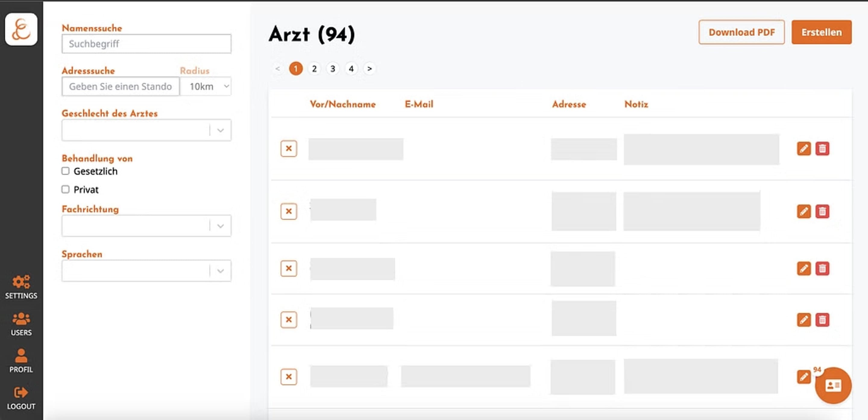Expand the Geschlecht des Arztes dropdown

[x=146, y=130]
